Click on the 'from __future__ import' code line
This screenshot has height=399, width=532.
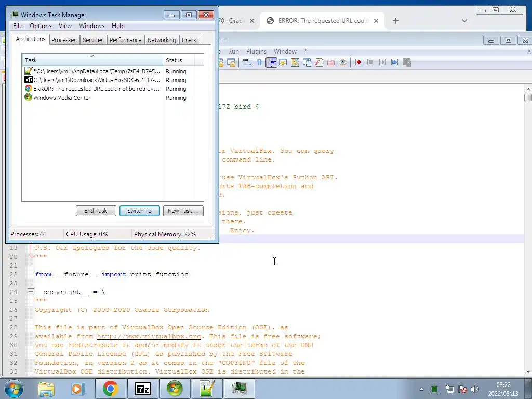coord(112,274)
